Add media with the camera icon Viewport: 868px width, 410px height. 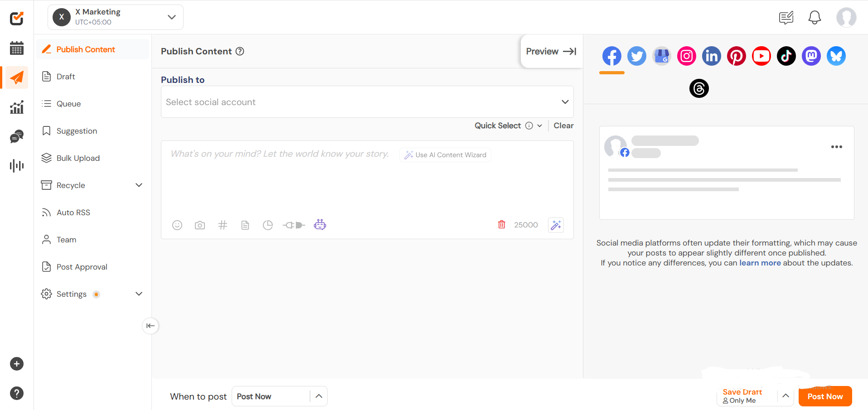pyautogui.click(x=200, y=225)
